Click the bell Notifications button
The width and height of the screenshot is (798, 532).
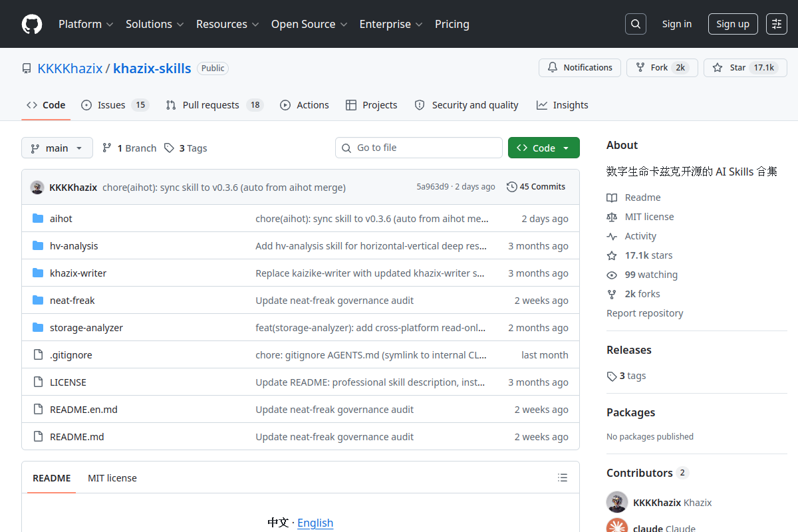580,68
